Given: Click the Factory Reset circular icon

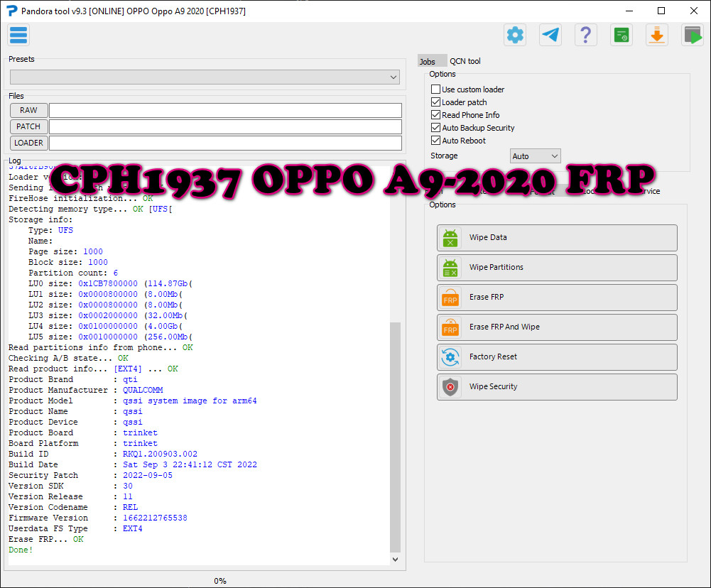Looking at the screenshot, I should pyautogui.click(x=449, y=358).
